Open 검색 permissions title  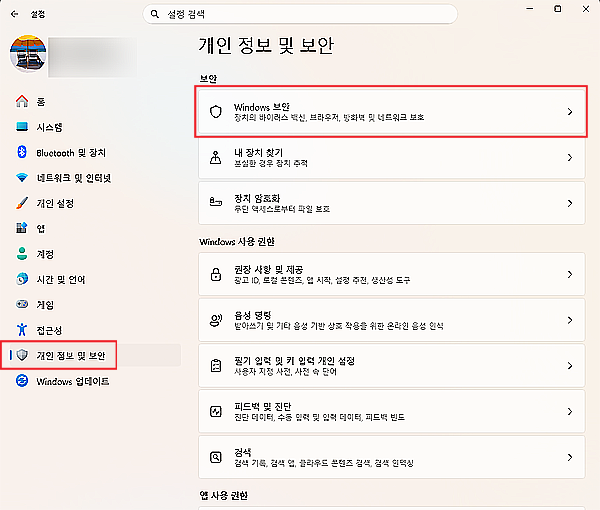243,452
